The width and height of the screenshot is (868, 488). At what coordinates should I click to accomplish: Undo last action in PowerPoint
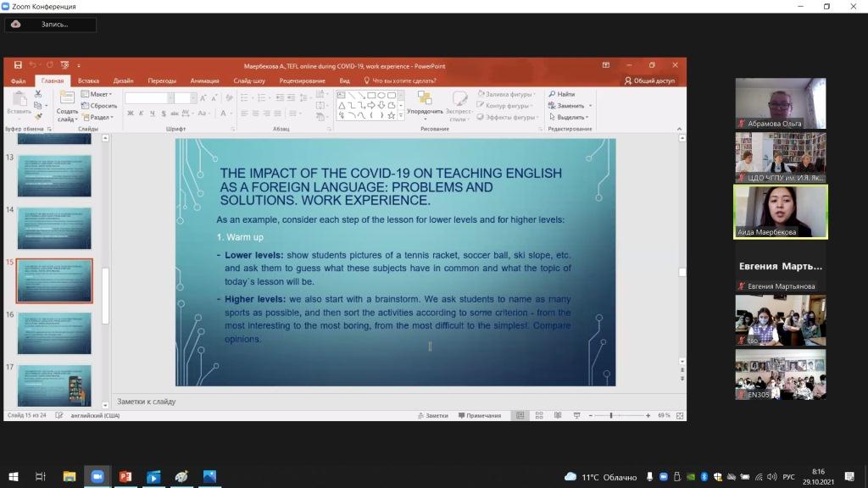coord(32,65)
